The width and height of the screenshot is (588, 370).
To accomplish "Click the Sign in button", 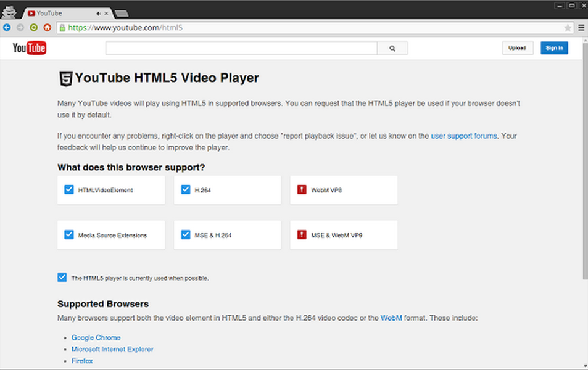I will tap(554, 48).
